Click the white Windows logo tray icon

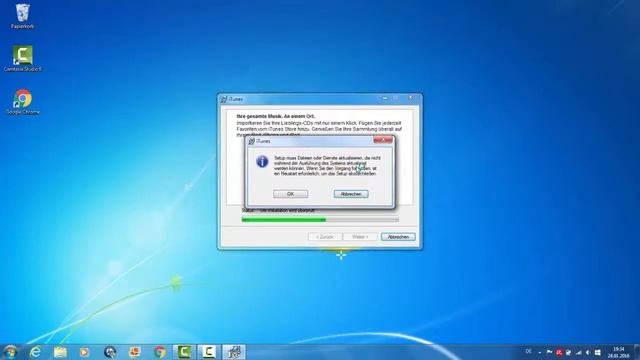598,352
